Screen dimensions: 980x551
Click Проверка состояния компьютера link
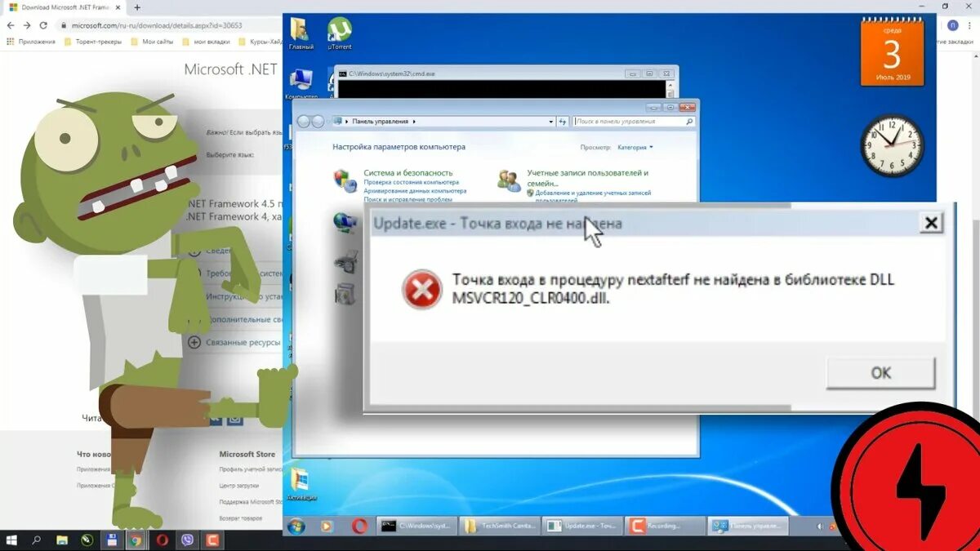[x=411, y=183]
